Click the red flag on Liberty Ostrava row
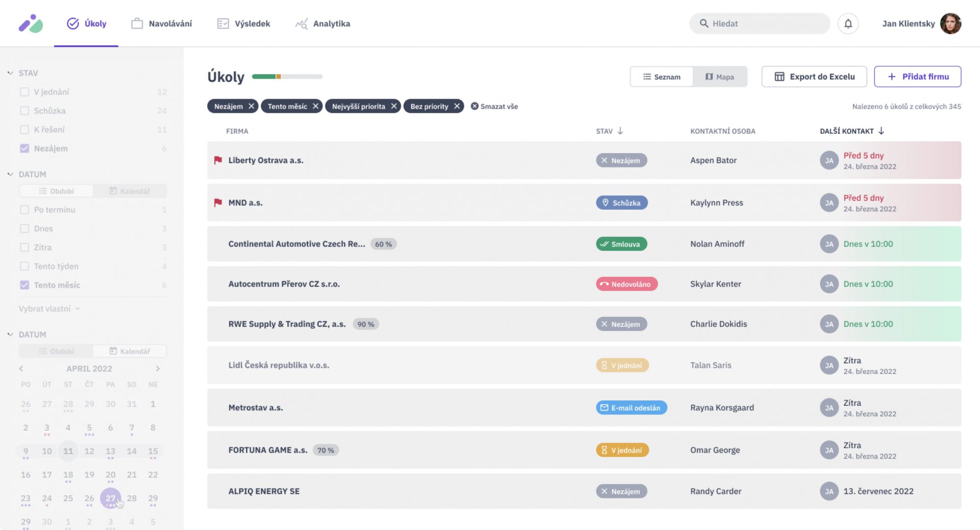 tap(218, 160)
